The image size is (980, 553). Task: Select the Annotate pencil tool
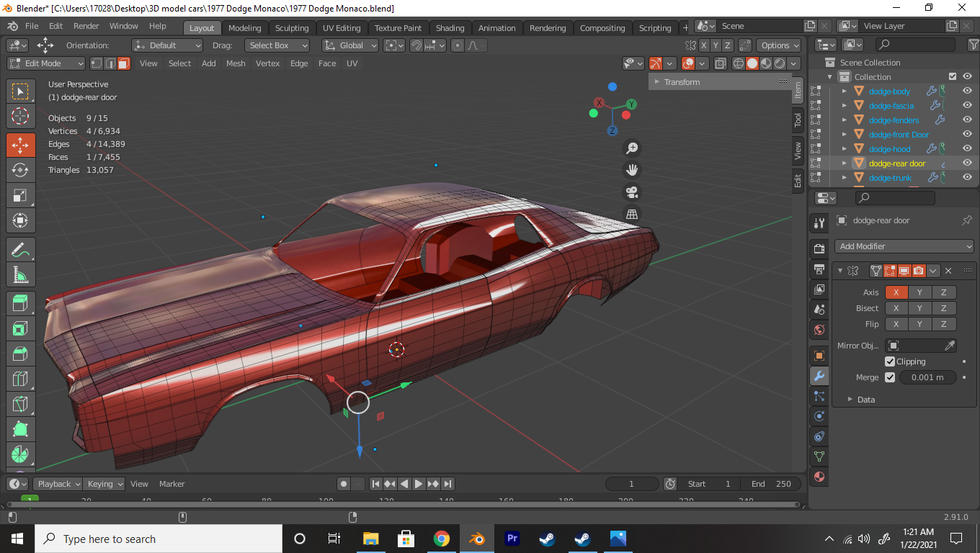click(x=20, y=251)
